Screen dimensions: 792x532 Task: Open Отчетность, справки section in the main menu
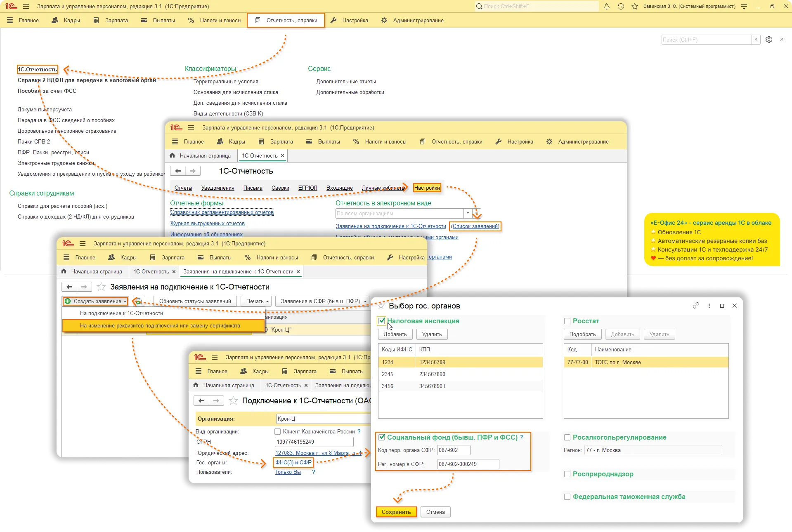[286, 20]
